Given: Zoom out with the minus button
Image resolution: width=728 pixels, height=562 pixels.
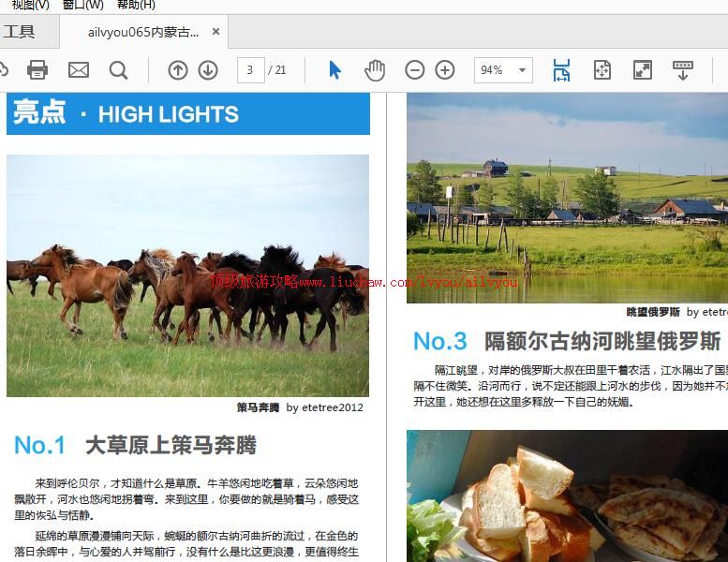Looking at the screenshot, I should pyautogui.click(x=414, y=70).
